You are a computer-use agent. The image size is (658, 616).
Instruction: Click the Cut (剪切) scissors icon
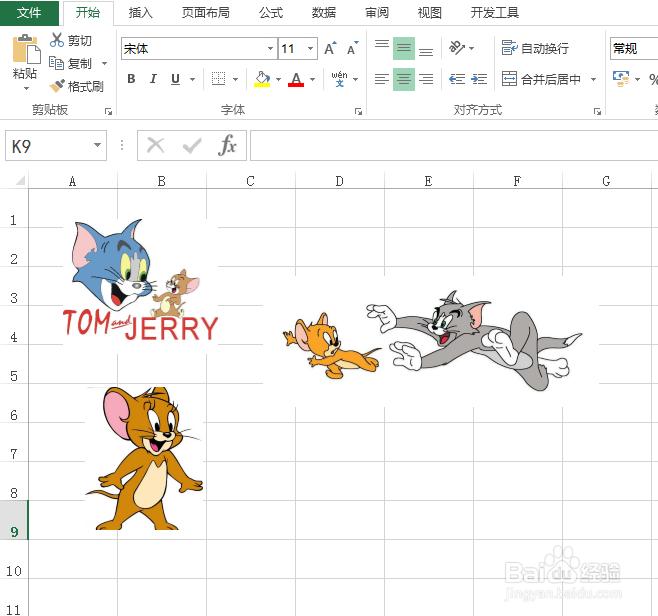click(x=57, y=40)
